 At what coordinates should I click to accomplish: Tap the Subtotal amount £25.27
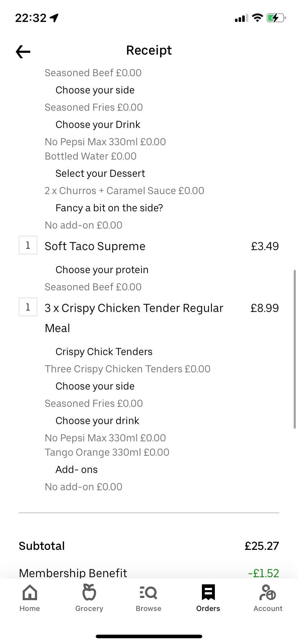pyautogui.click(x=262, y=546)
